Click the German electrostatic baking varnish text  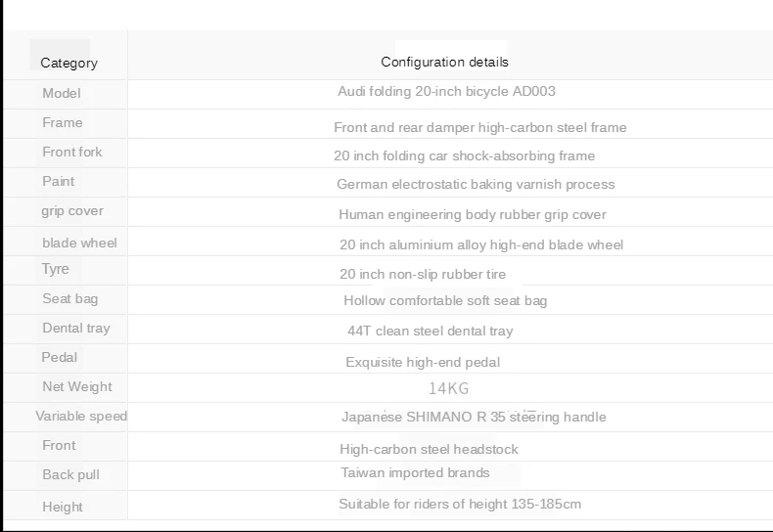tap(476, 184)
